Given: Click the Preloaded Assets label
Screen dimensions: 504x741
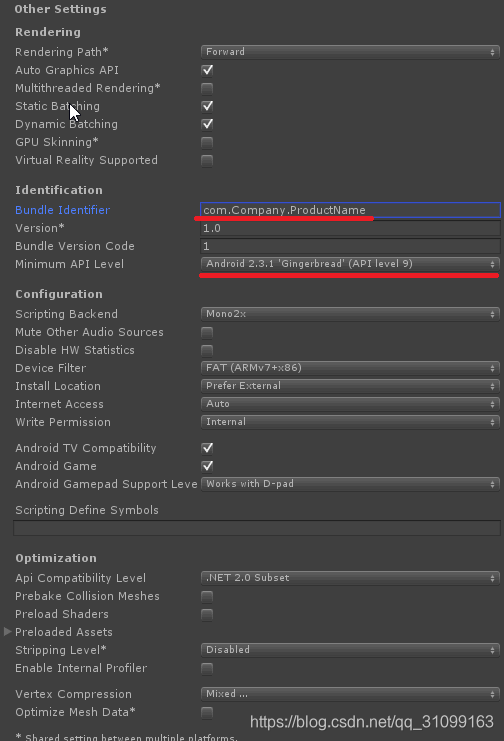Looking at the screenshot, I should pos(64,632).
